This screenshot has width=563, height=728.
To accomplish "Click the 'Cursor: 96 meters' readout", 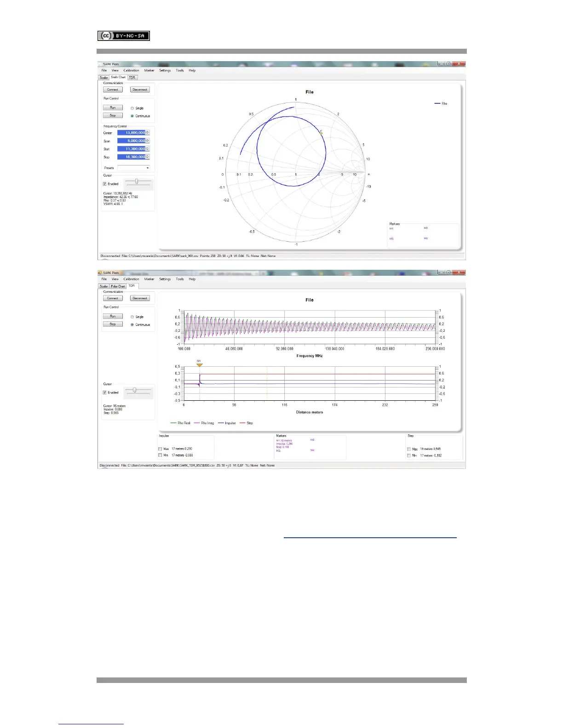I will [115, 406].
